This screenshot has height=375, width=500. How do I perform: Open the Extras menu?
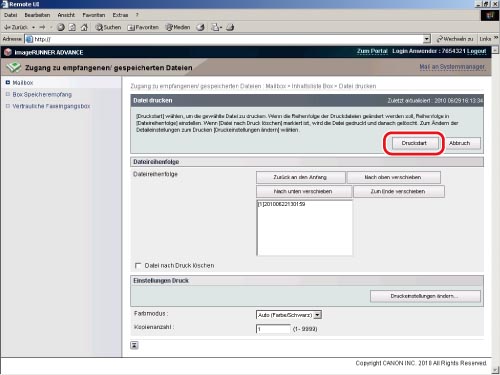pyautogui.click(x=120, y=15)
